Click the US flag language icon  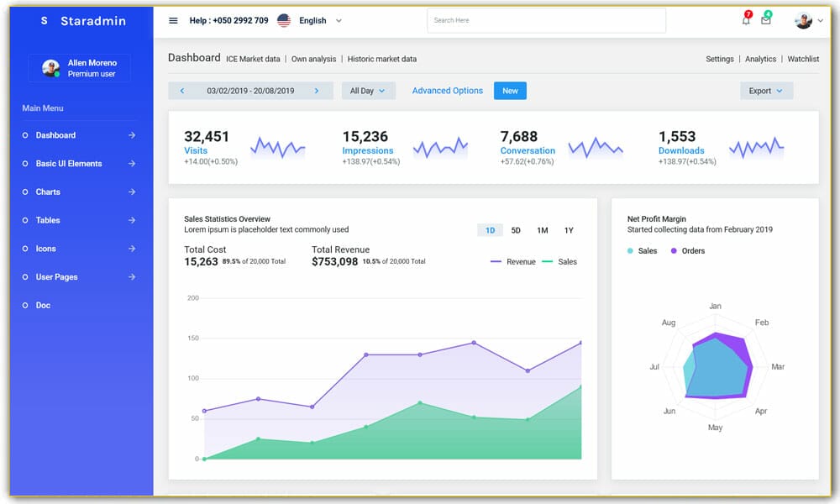284,20
